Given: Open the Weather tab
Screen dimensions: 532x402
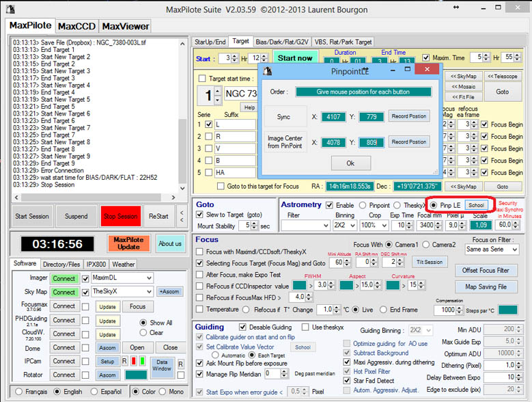Looking at the screenshot, I should [x=124, y=264].
